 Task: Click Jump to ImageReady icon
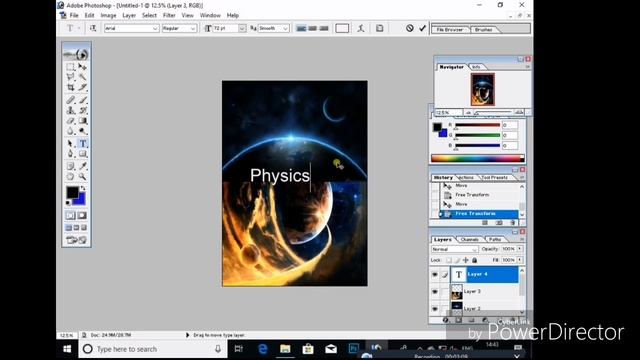pyautogui.click(x=76, y=240)
